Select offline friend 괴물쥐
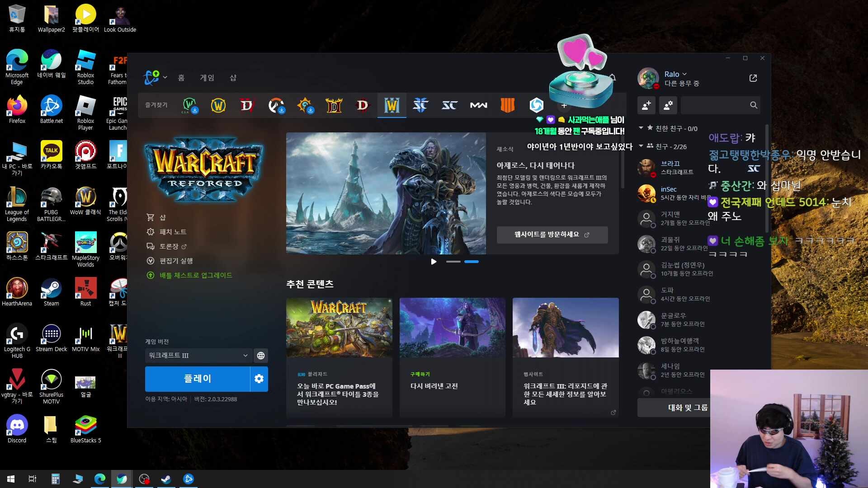Image resolution: width=868 pixels, height=488 pixels. (673, 244)
